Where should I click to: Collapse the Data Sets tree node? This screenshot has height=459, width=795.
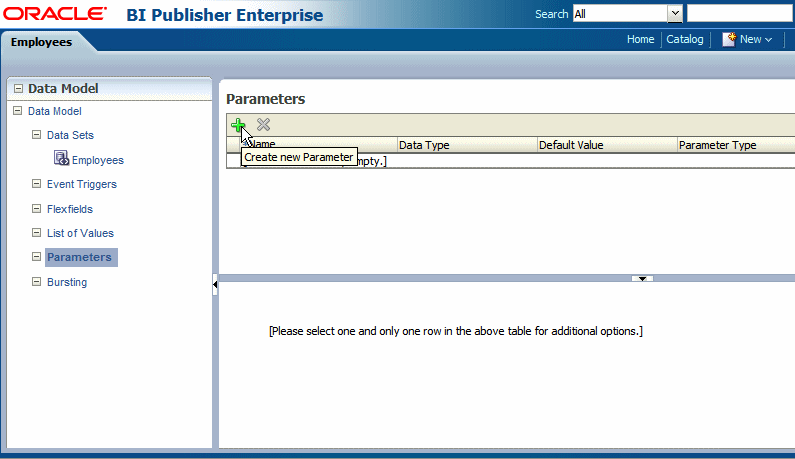(x=37, y=134)
